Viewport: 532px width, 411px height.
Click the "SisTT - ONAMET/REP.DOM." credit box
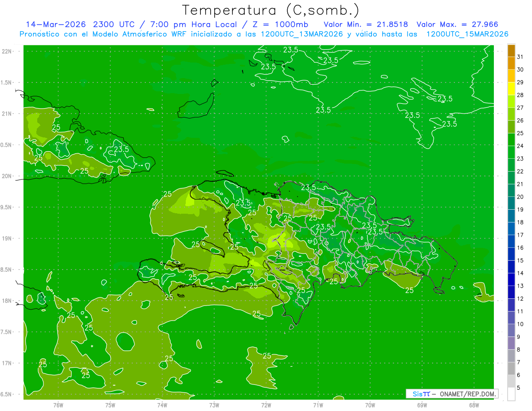tap(452, 394)
